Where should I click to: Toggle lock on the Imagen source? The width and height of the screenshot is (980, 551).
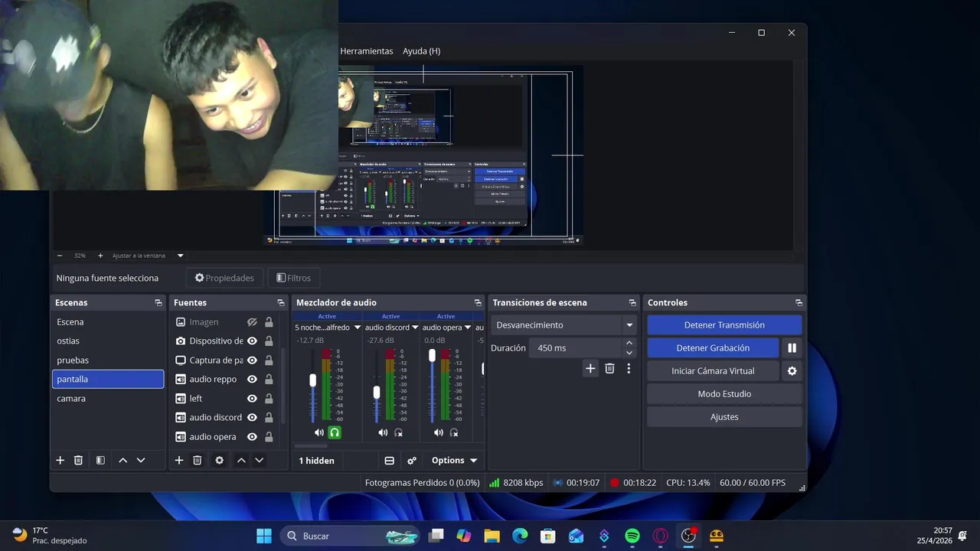[269, 322]
